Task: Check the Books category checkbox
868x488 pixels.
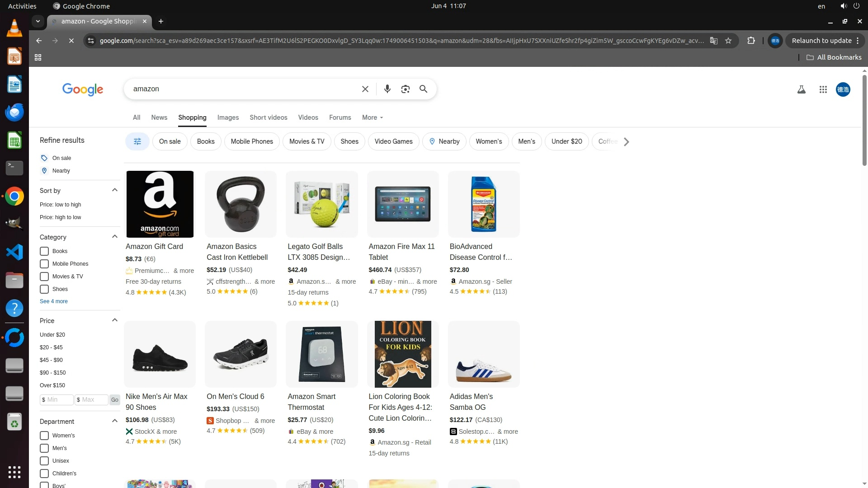Action: (44, 251)
